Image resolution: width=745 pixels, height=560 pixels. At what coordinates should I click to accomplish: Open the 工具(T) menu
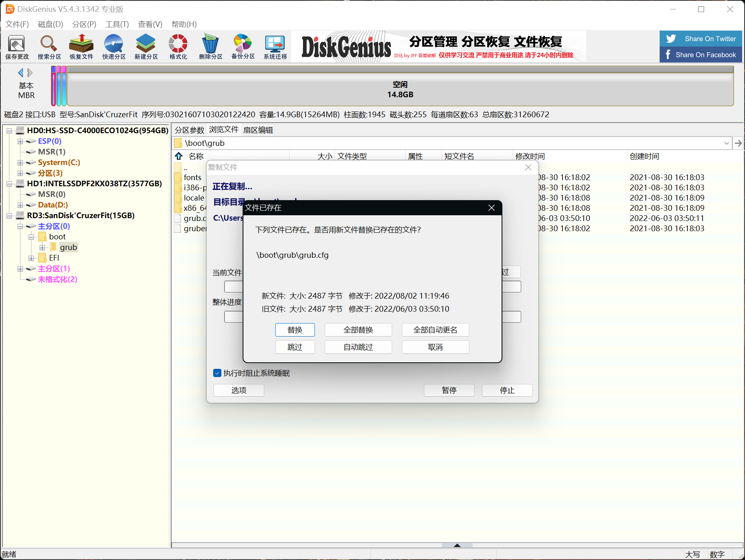tap(117, 24)
